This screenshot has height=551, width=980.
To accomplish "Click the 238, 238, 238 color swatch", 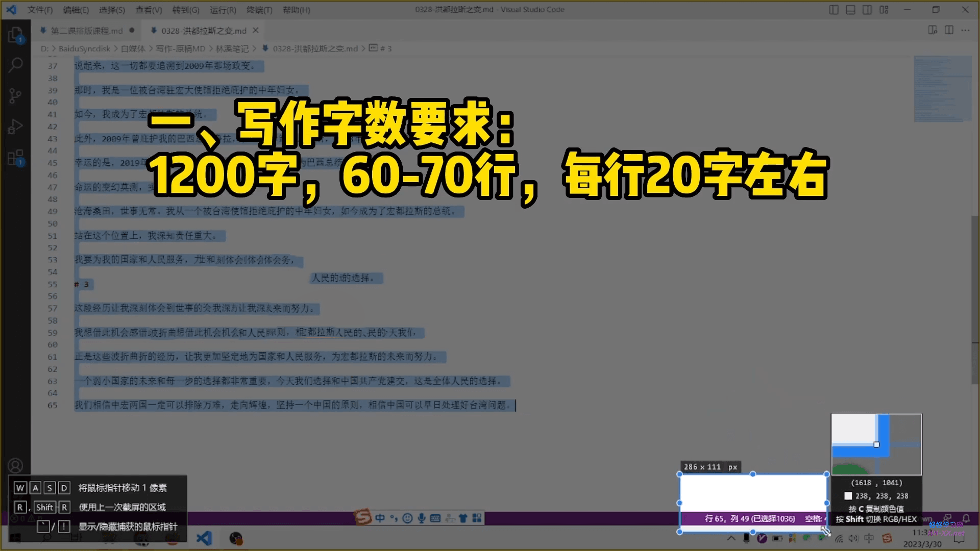I will pyautogui.click(x=848, y=496).
